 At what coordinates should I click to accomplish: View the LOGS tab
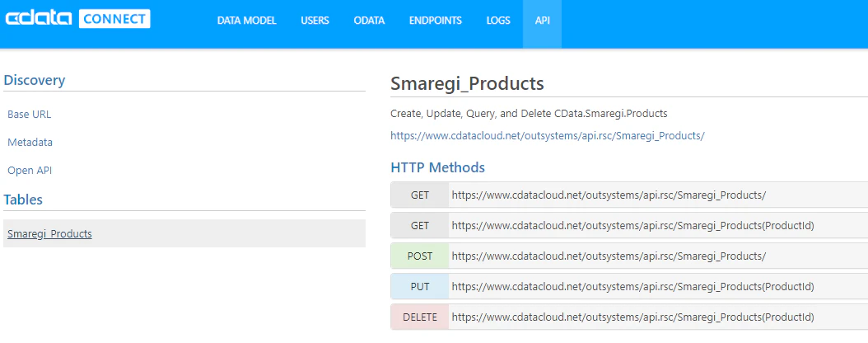coord(498,21)
